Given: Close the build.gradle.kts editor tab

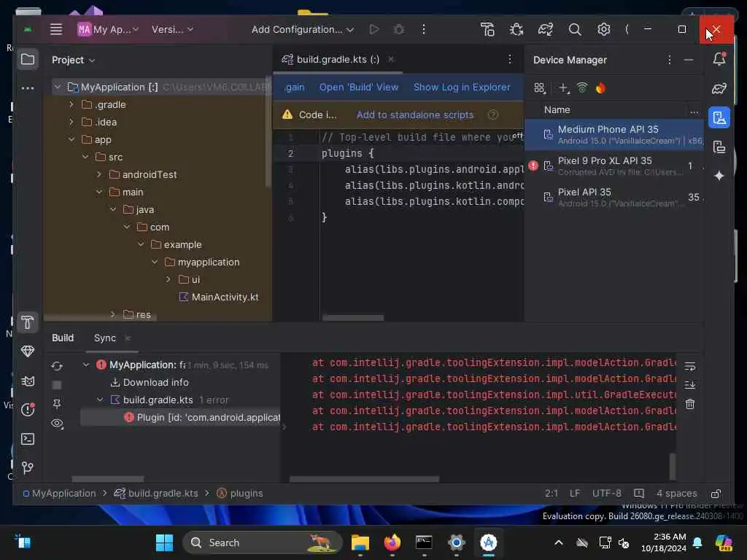Looking at the screenshot, I should pyautogui.click(x=391, y=59).
